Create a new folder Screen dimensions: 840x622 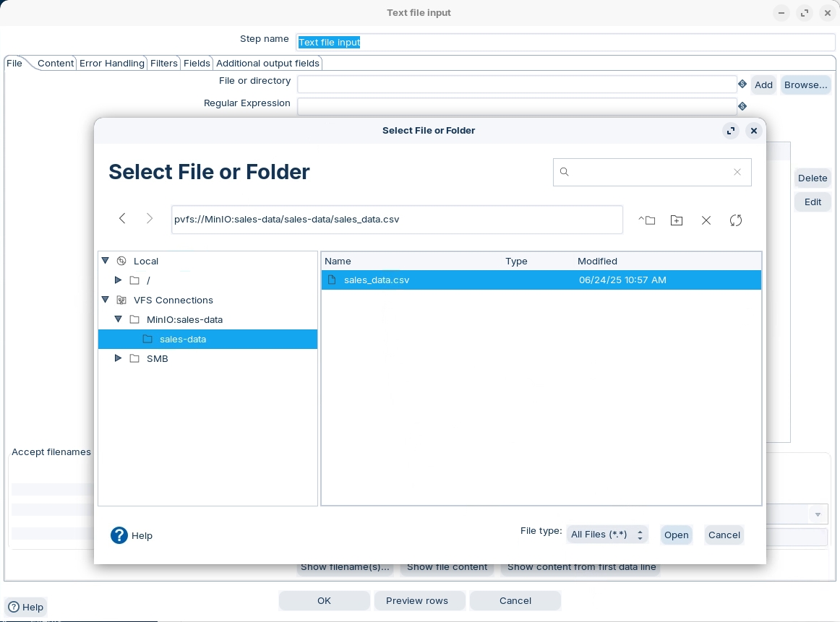click(x=677, y=220)
